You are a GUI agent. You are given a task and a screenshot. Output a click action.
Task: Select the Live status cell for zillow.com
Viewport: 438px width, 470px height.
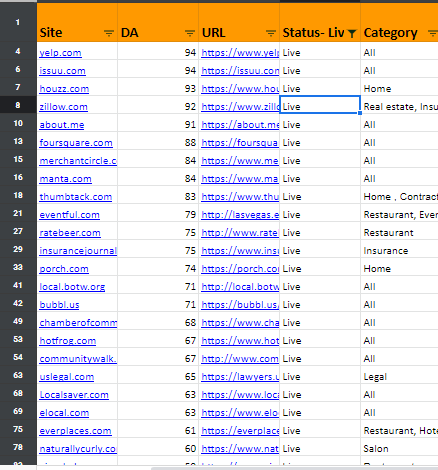320,105
